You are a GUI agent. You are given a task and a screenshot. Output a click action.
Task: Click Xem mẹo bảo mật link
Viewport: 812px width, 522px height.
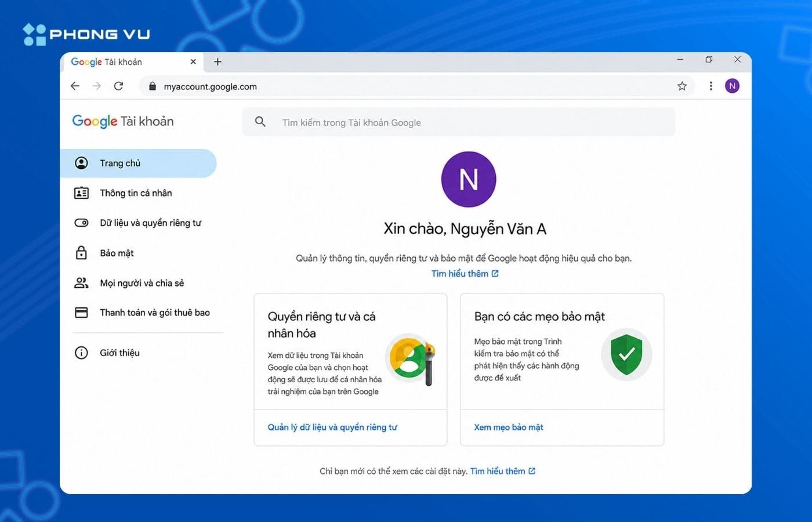tap(509, 427)
